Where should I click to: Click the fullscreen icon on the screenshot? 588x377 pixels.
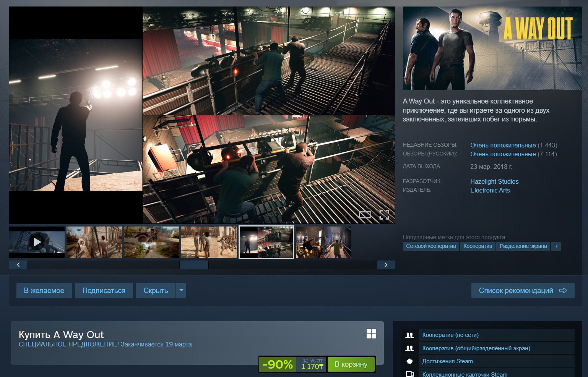click(x=384, y=215)
